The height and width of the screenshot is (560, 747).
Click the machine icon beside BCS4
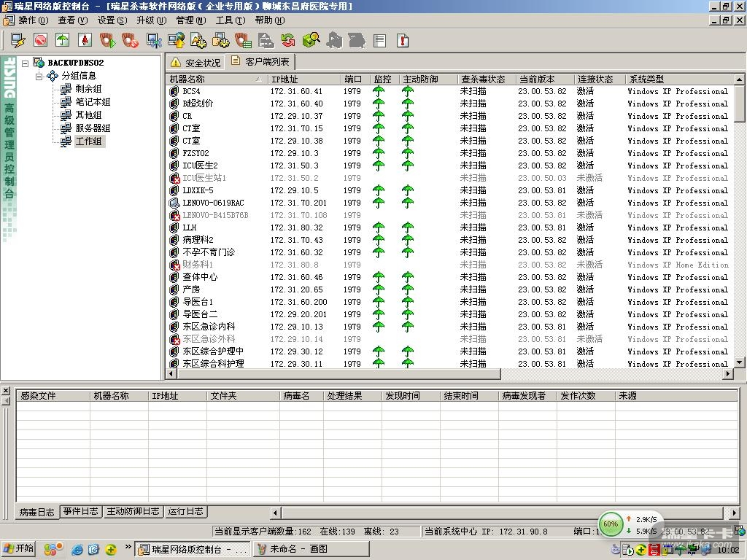point(174,91)
